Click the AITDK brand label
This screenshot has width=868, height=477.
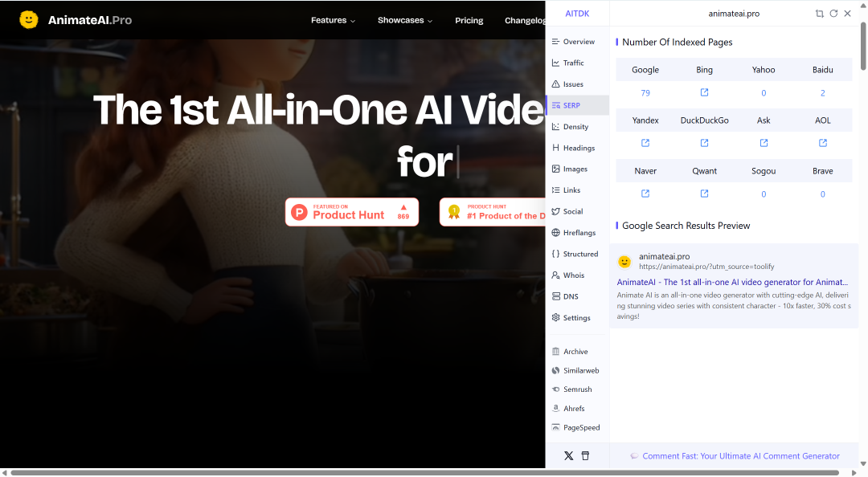[577, 14]
